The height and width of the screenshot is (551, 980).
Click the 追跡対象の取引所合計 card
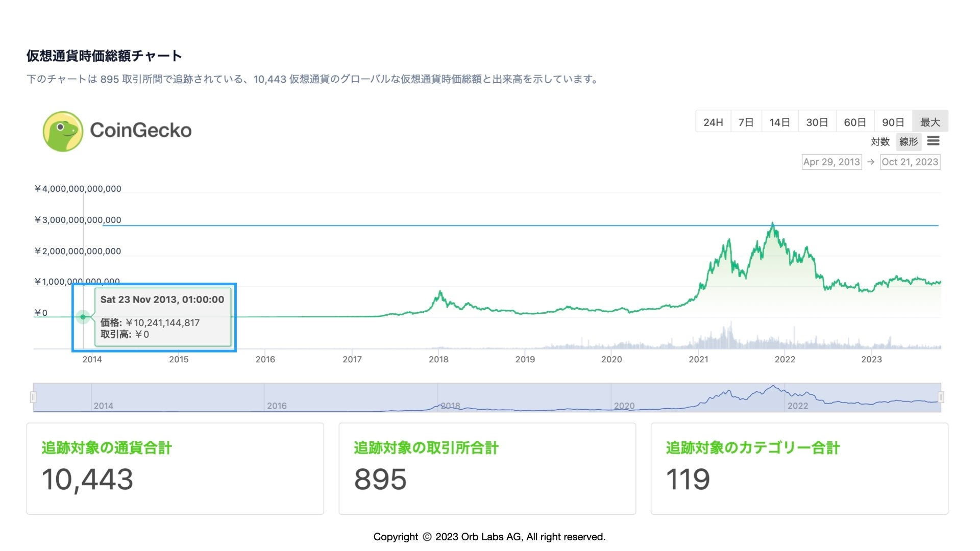pyautogui.click(x=487, y=468)
